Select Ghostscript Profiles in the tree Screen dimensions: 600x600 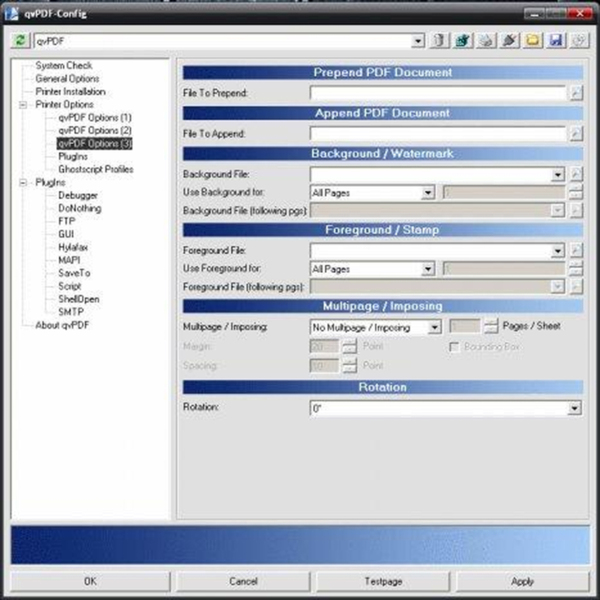pyautogui.click(x=96, y=169)
